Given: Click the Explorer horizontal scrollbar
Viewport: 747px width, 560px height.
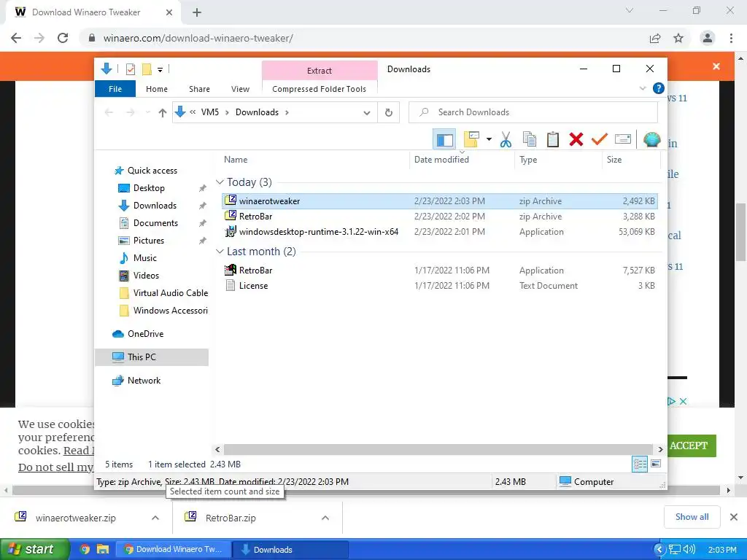Looking at the screenshot, I should [438, 449].
